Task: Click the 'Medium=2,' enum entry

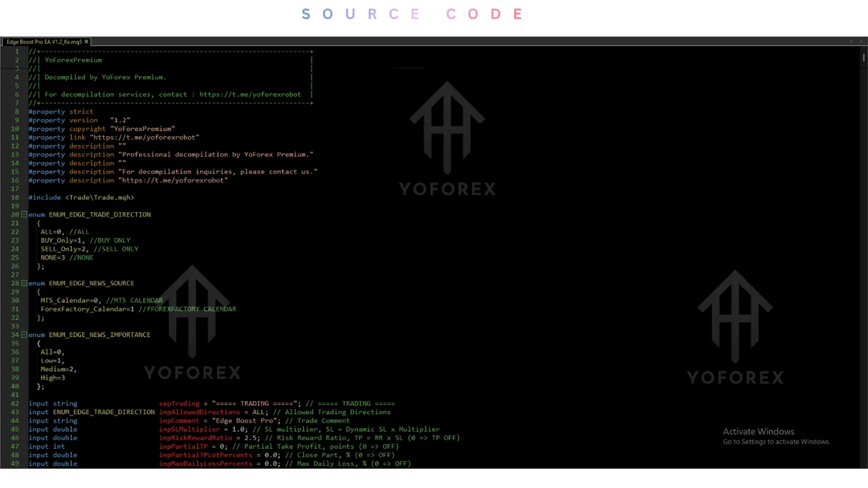Action: coord(58,369)
